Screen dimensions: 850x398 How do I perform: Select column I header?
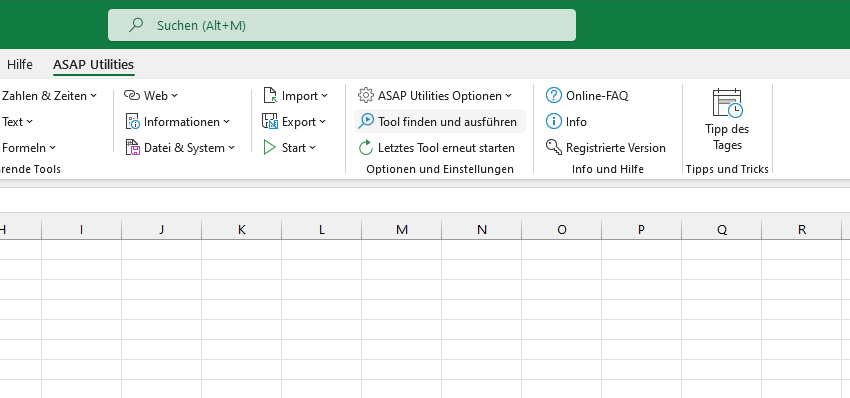click(x=81, y=230)
